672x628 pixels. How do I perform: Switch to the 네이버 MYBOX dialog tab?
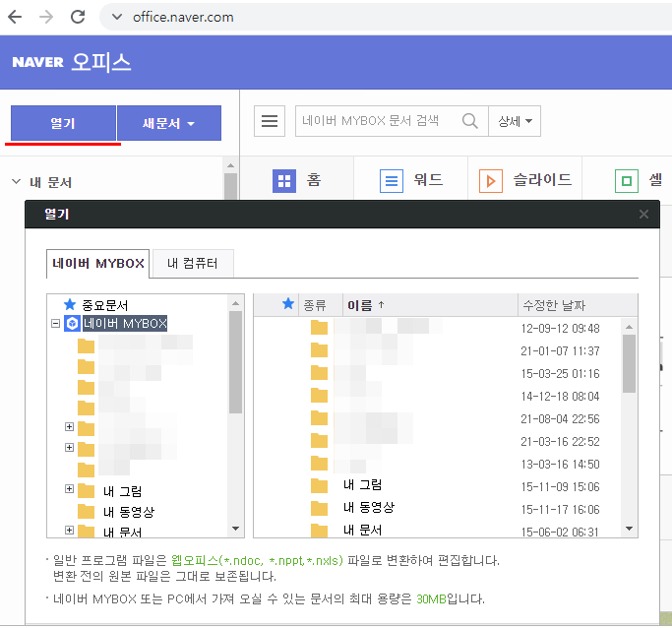pyautogui.click(x=98, y=263)
